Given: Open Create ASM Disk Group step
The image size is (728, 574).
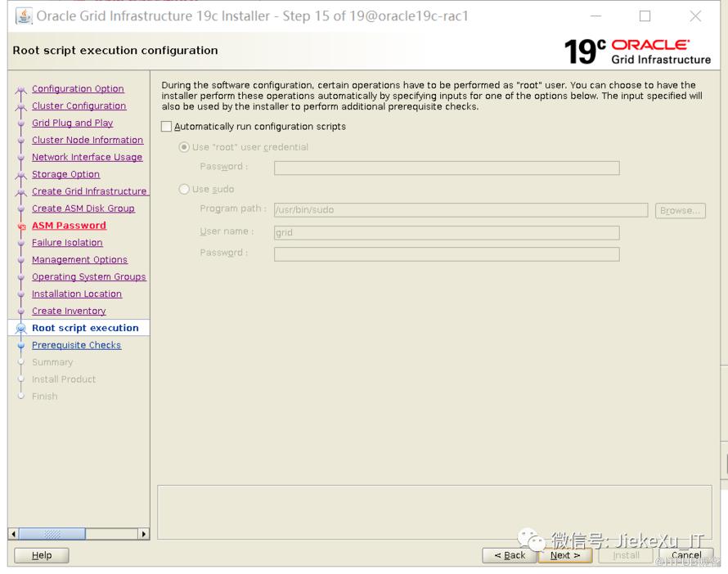Looking at the screenshot, I should coord(83,209).
